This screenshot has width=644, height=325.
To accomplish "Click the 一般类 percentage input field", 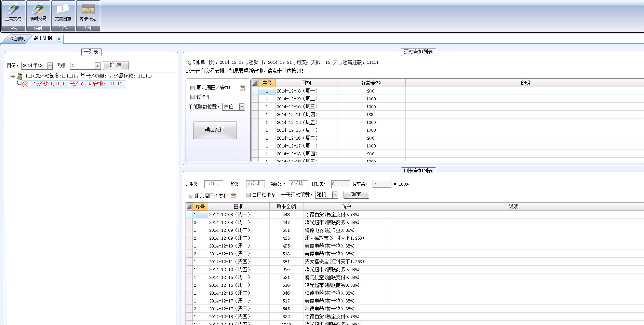I will tap(255, 184).
